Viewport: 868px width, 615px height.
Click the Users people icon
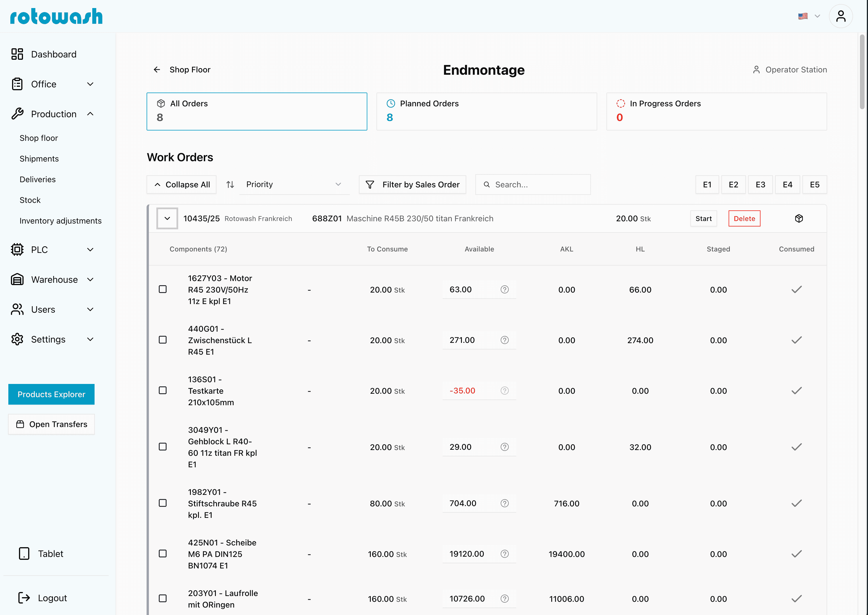pyautogui.click(x=17, y=310)
